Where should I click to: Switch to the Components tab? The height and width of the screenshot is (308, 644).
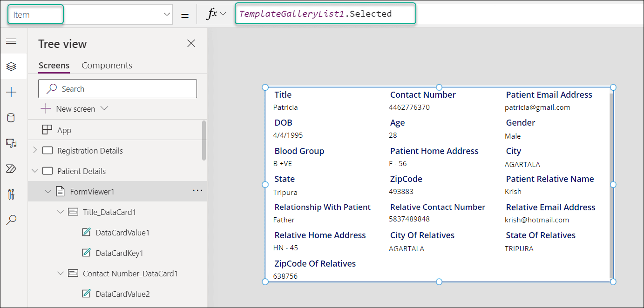click(x=107, y=65)
